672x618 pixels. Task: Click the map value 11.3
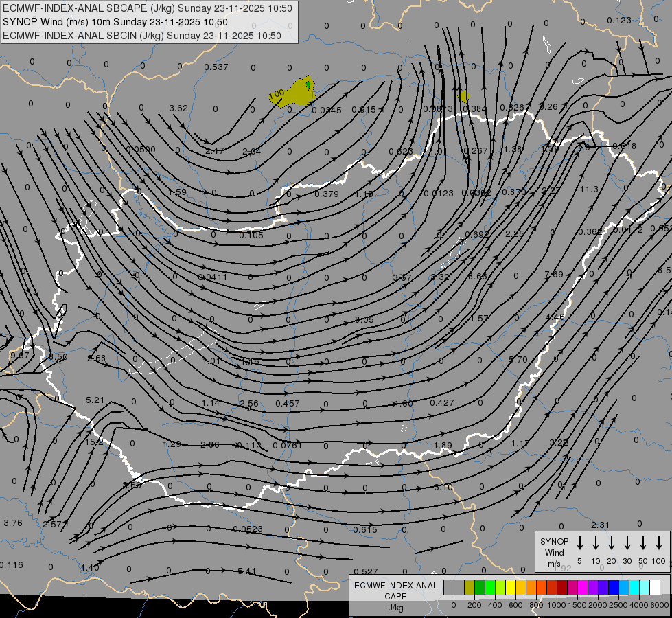tap(589, 189)
